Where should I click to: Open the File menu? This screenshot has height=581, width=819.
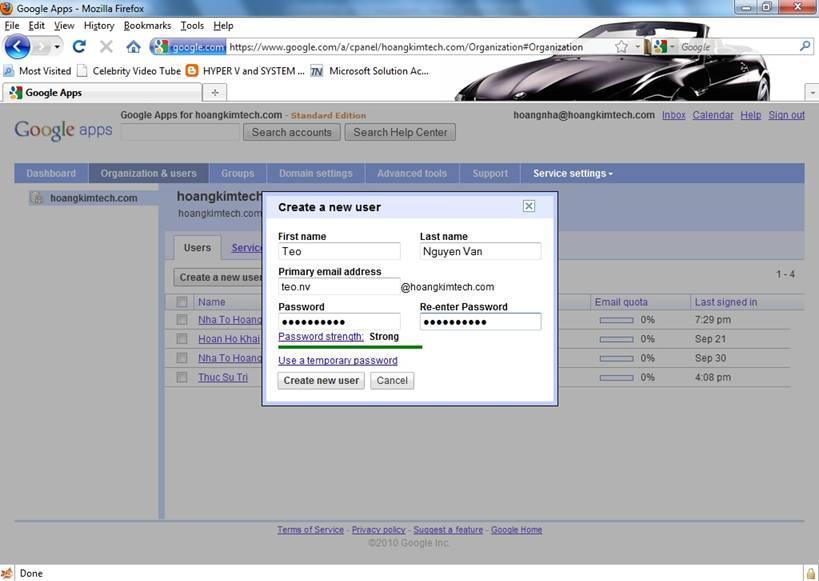[11, 26]
